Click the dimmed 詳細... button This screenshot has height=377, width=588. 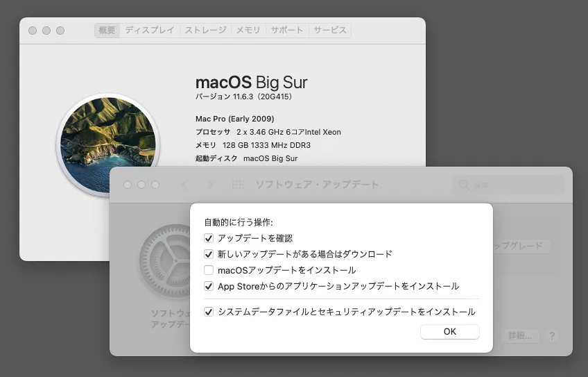(x=520, y=336)
